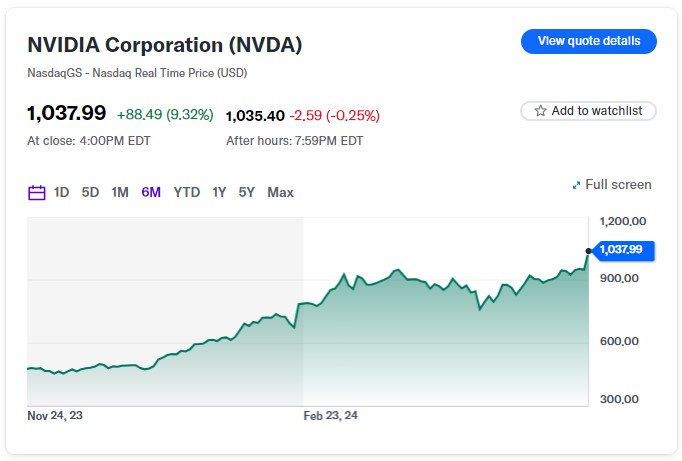Click the Feb 23, 24 date label
The height and width of the screenshot is (461, 682).
tap(331, 415)
